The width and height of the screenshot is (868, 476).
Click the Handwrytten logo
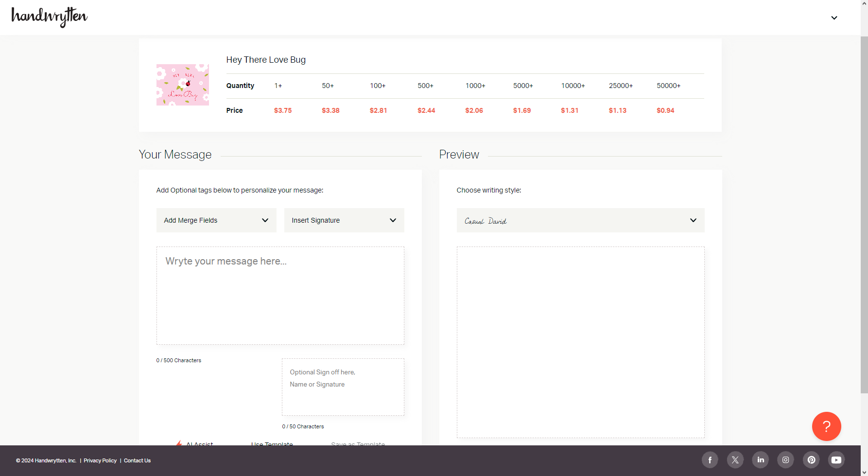click(x=49, y=17)
